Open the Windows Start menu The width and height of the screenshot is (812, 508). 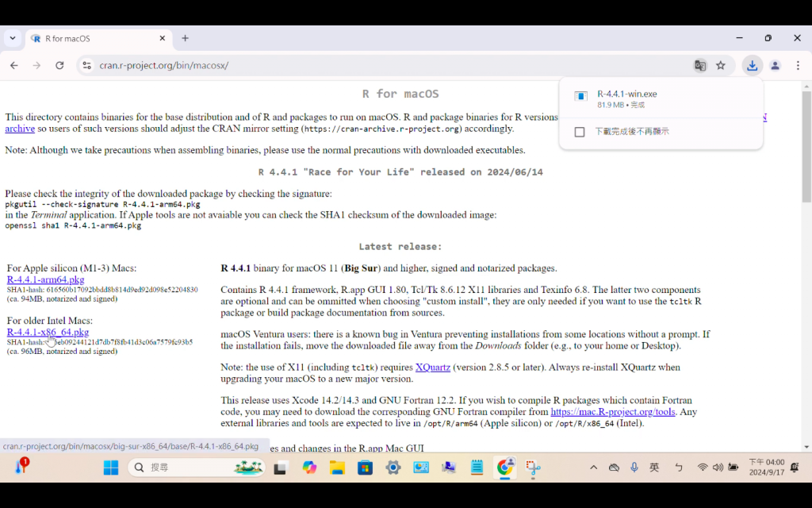point(110,468)
